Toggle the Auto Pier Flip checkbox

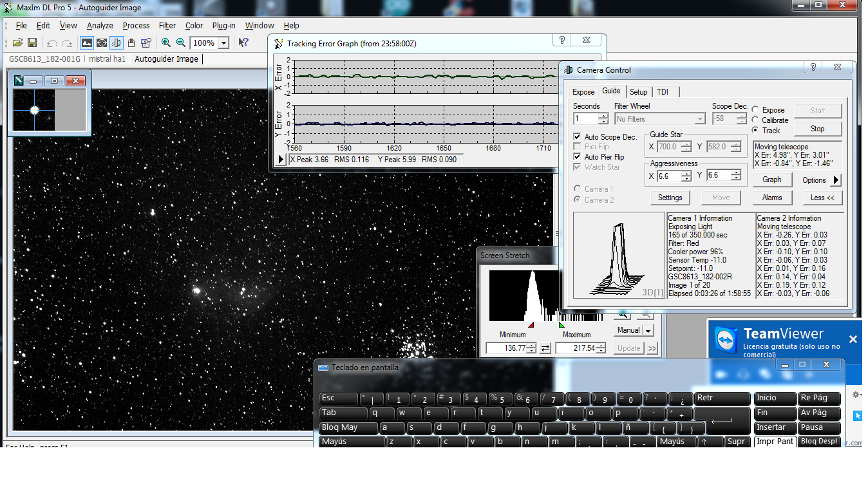[x=578, y=157]
